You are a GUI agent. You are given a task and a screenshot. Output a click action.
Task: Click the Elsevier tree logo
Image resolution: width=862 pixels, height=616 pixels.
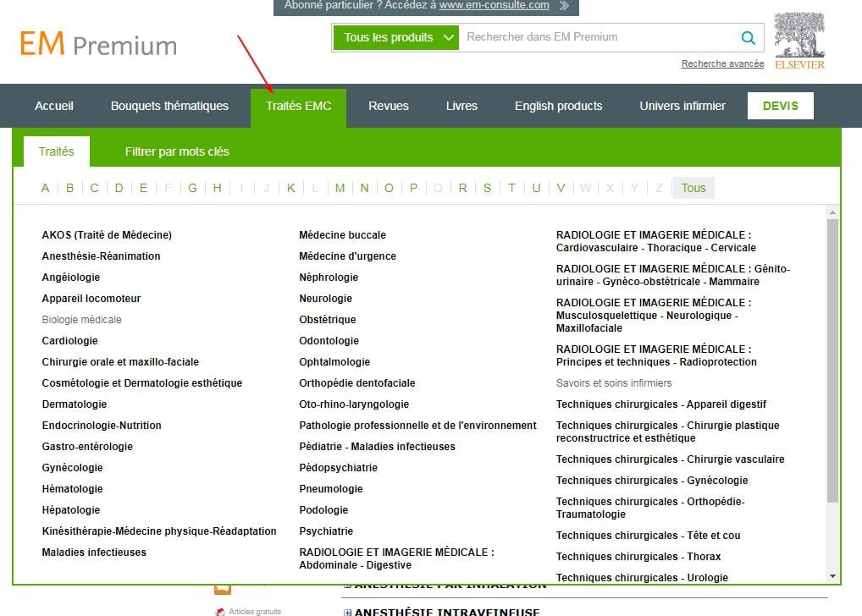click(x=799, y=41)
